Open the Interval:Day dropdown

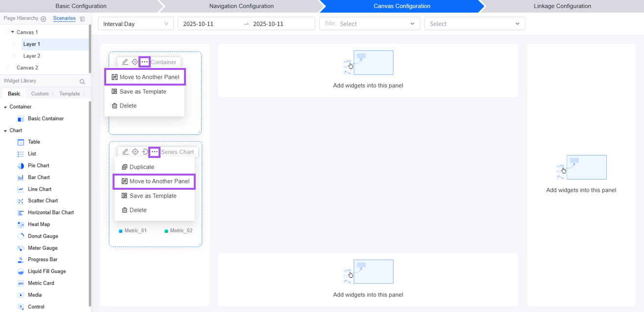click(136, 24)
